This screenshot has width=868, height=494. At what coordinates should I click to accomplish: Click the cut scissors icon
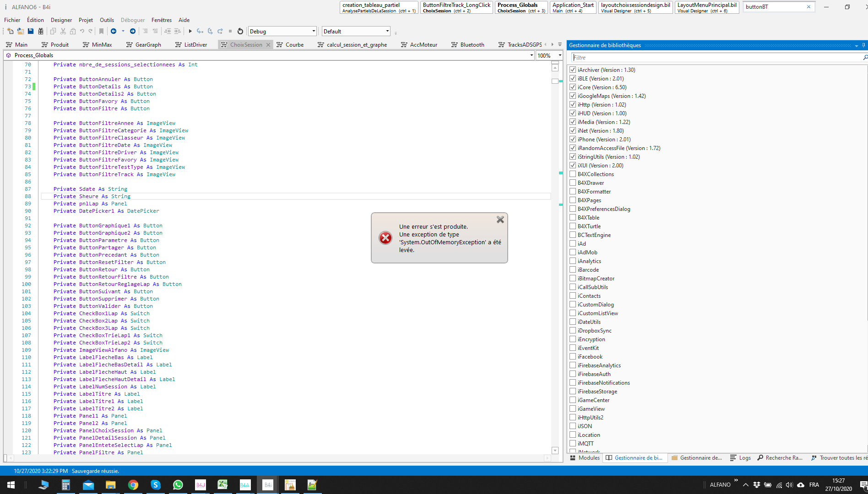point(63,31)
